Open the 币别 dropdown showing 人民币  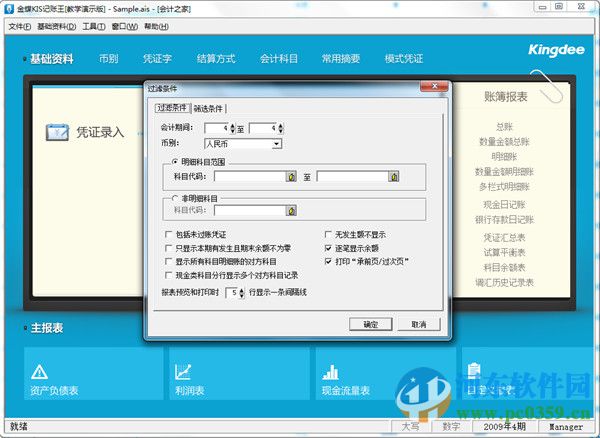277,144
